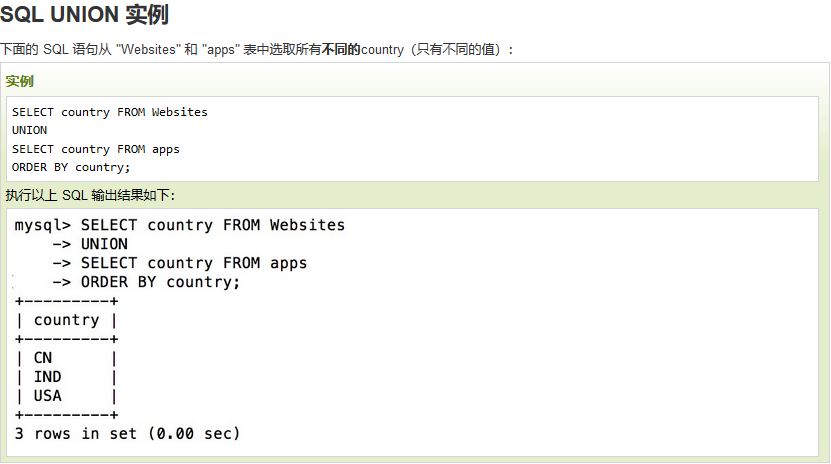Click the green 实例 label
The image size is (831, 464).
click(20, 81)
